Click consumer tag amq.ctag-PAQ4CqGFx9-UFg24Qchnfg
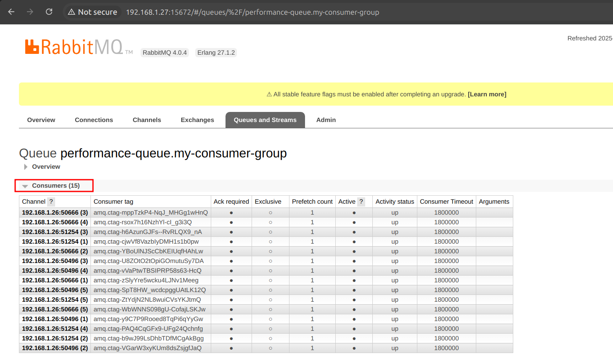This screenshot has width=613, height=364. [x=148, y=329]
